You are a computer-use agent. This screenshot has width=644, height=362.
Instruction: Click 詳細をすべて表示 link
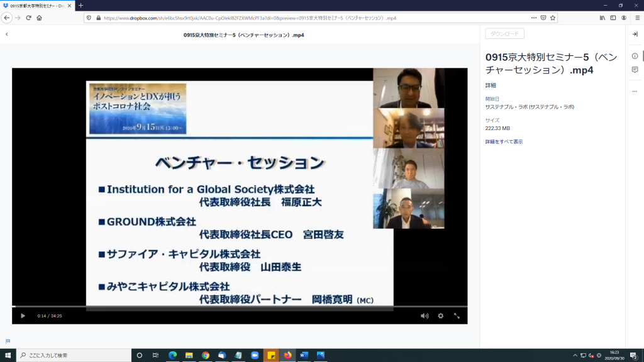[504, 141]
